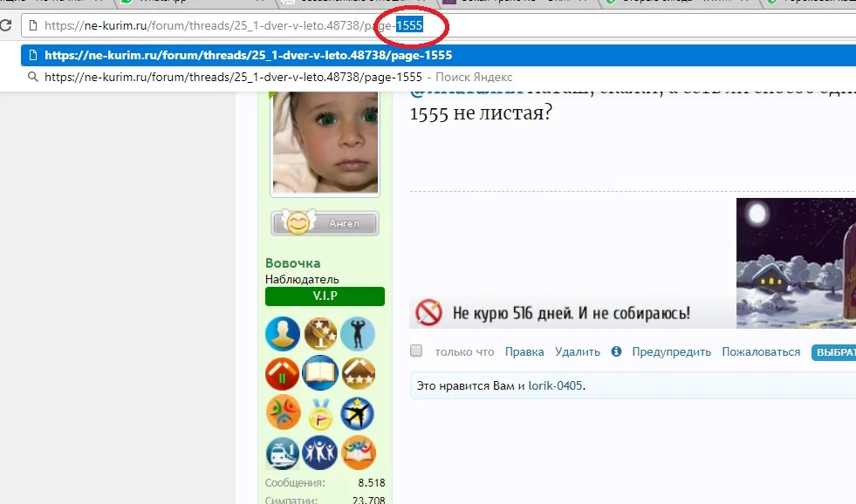Select the golden trophy badge icon
This screenshot has width=856, height=504.
click(x=320, y=334)
